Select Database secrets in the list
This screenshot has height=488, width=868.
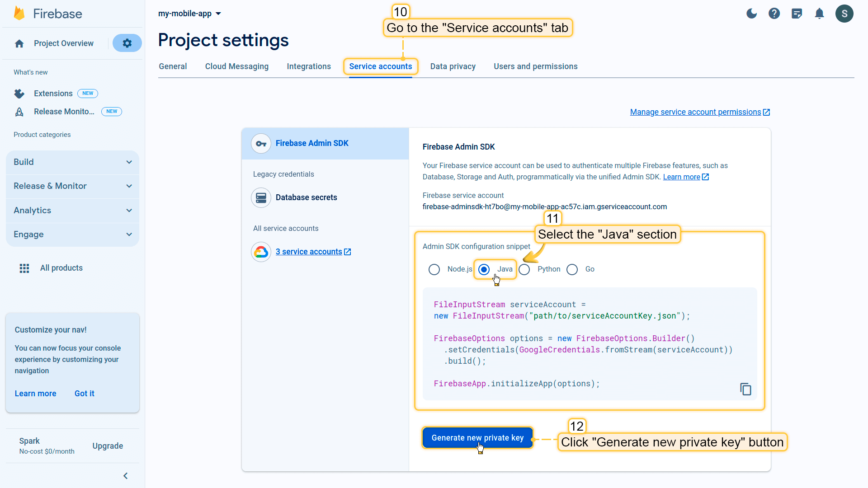point(306,197)
